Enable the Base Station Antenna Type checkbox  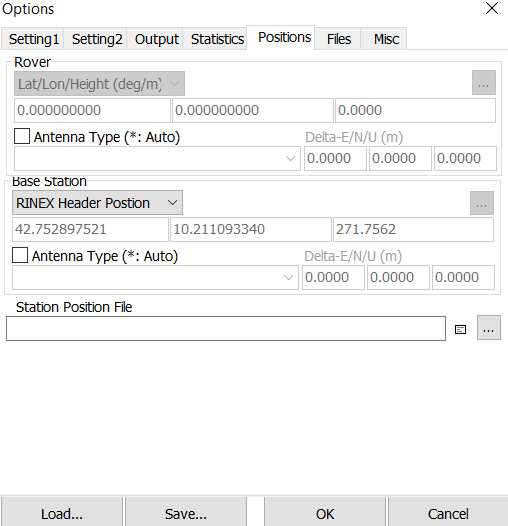pos(20,255)
